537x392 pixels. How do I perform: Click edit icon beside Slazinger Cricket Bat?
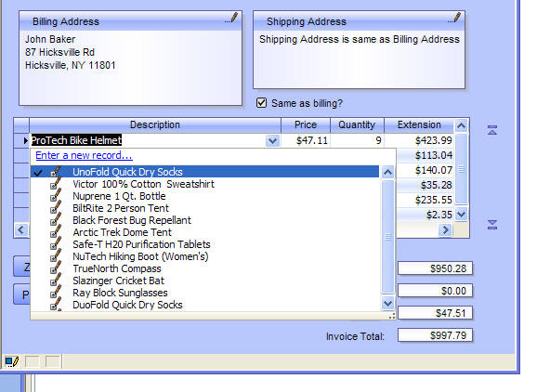click(x=55, y=281)
